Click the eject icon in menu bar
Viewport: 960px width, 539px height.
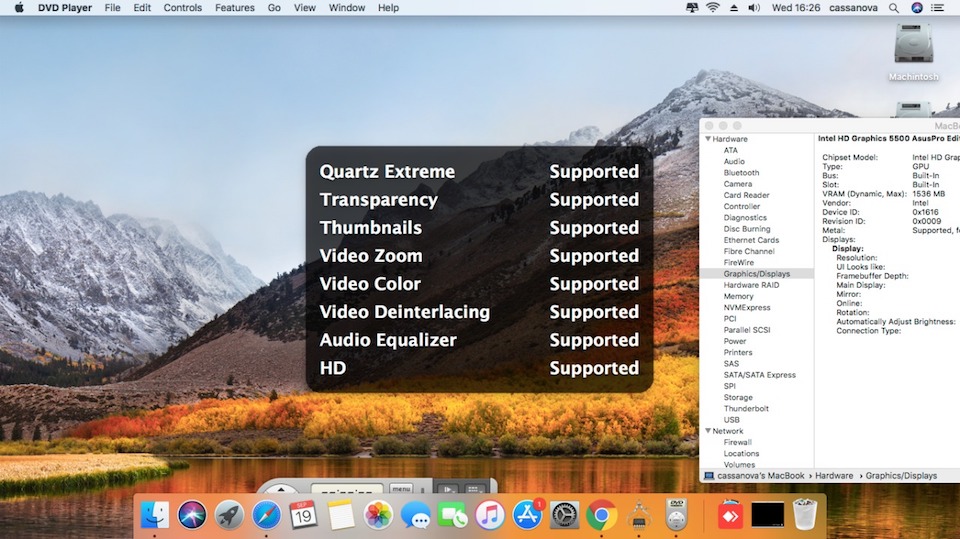[x=733, y=8]
